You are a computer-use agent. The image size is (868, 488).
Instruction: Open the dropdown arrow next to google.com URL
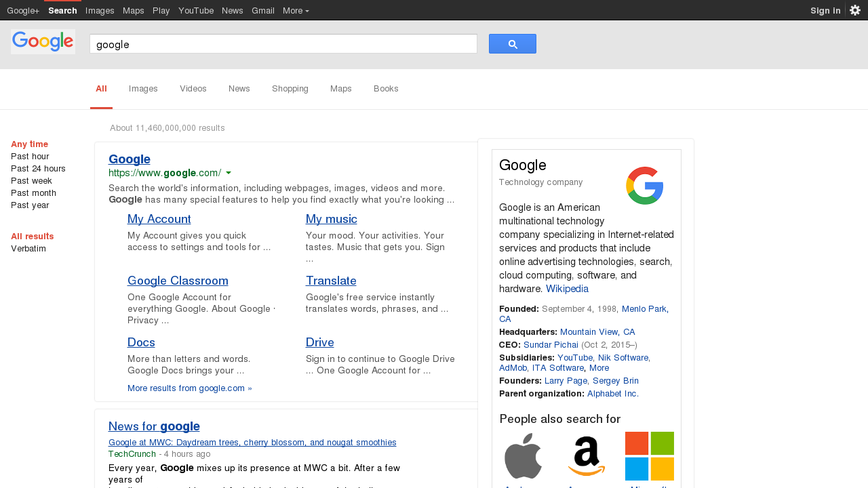(x=229, y=173)
